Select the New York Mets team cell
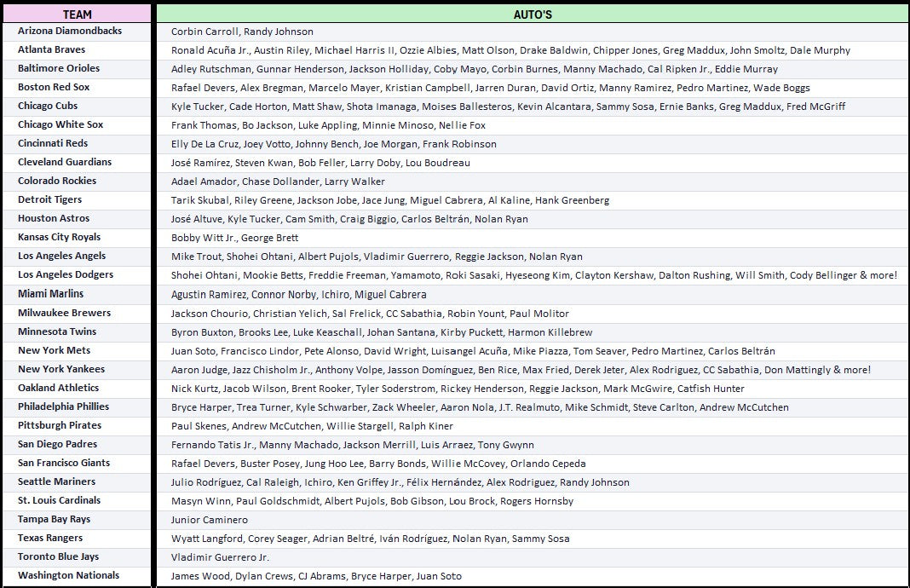Screen dimensions: 910x588 77,350
